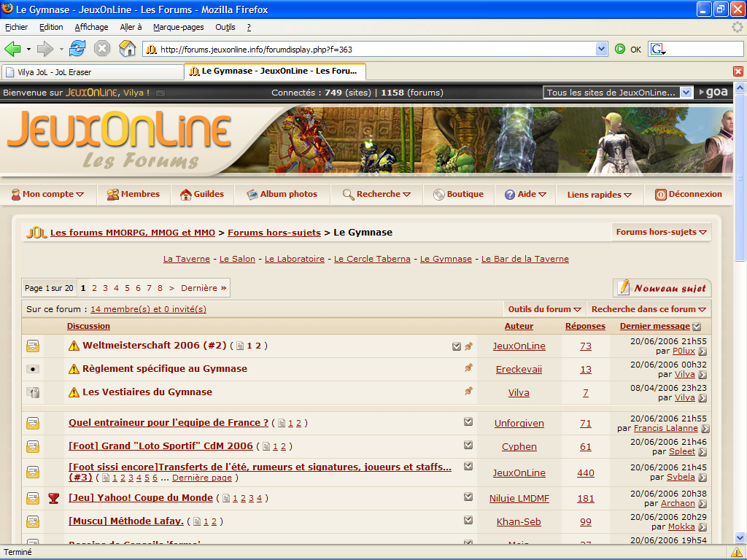Viewport: 747px width, 560px height.
Task: Go to last post by Spleet arrow icon
Action: (703, 452)
